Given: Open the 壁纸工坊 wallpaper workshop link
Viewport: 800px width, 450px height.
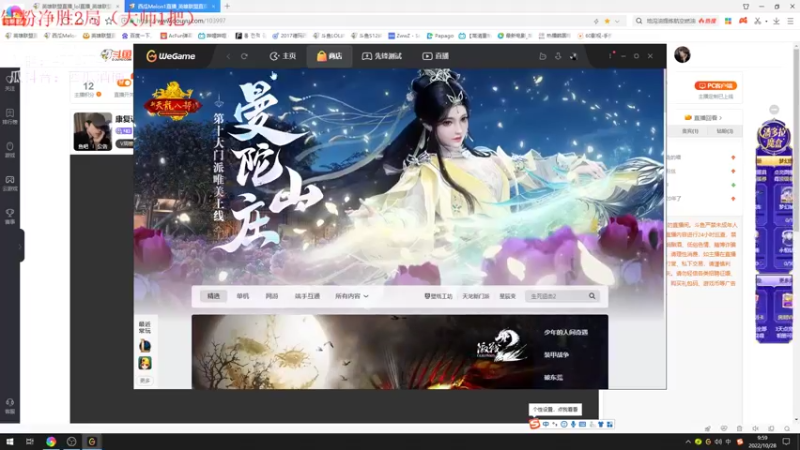Looking at the screenshot, I should [438, 296].
